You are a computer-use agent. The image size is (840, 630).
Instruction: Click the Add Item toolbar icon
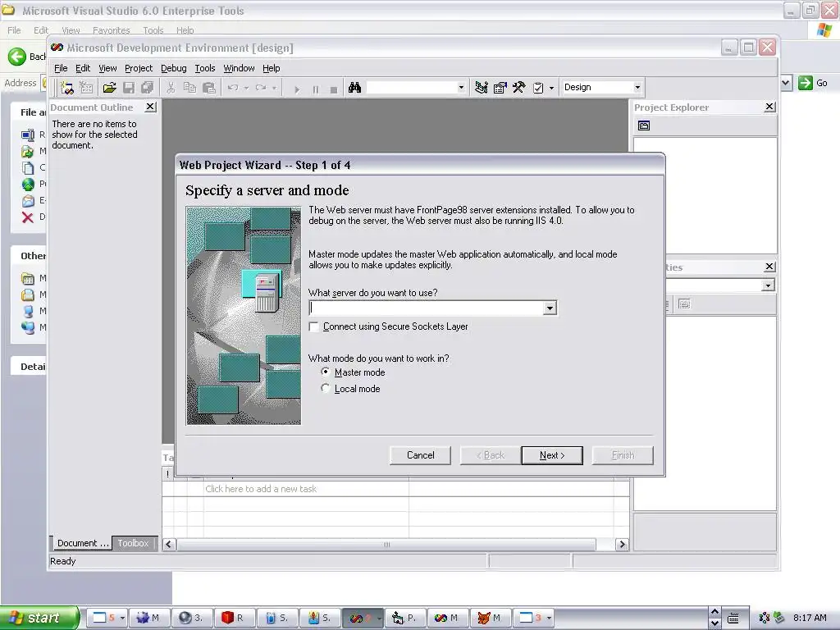tap(86, 87)
